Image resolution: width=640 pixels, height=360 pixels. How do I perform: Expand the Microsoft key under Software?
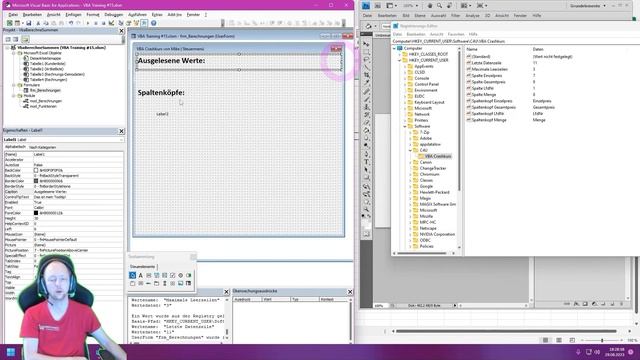[x=411, y=210]
